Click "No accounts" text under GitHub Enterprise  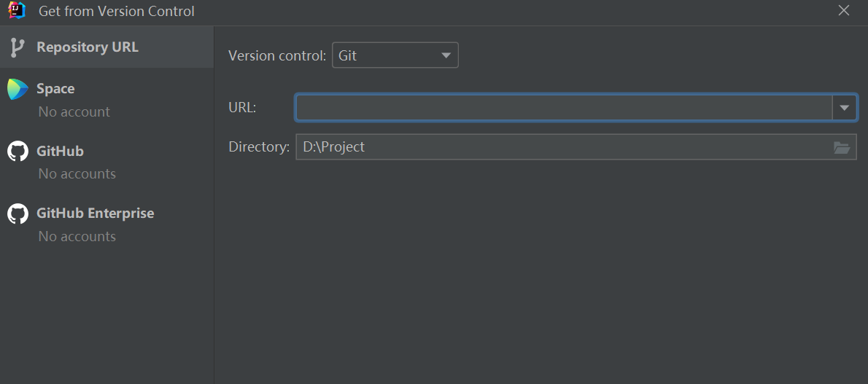77,237
